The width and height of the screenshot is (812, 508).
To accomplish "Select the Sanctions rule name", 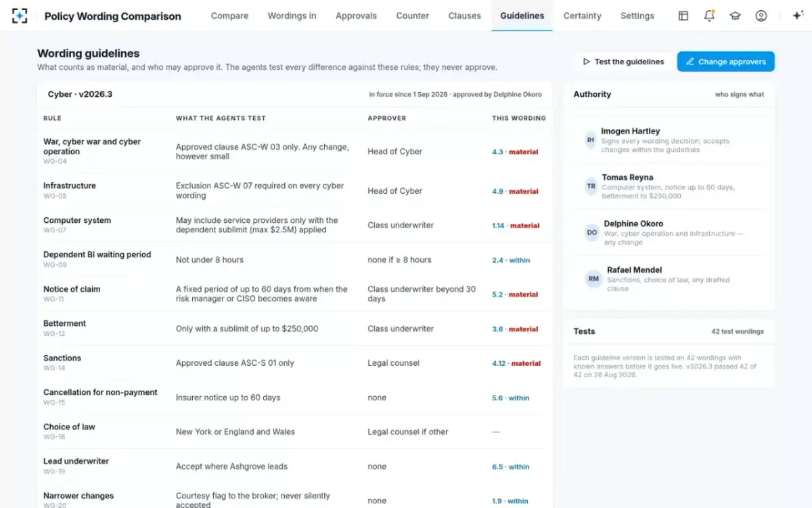I will tap(62, 358).
